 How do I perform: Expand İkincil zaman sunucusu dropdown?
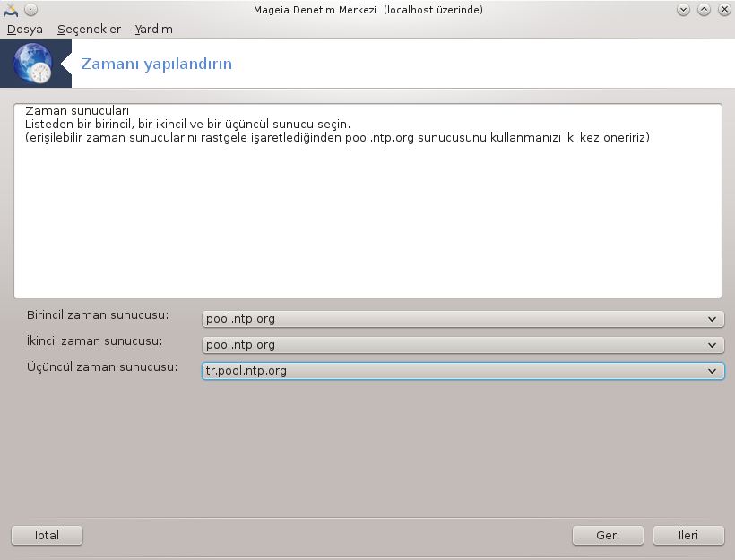[x=463, y=345]
